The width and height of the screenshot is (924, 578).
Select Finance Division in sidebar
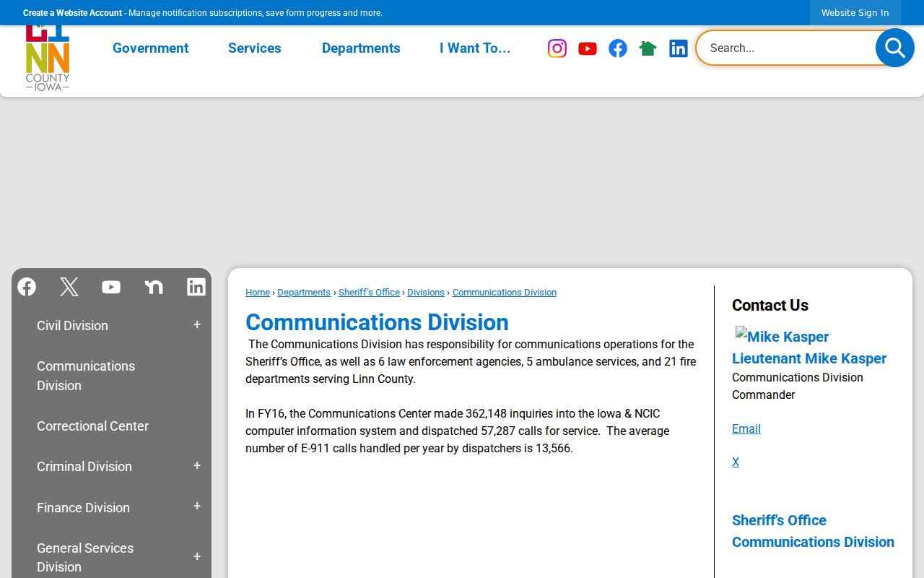tap(83, 508)
